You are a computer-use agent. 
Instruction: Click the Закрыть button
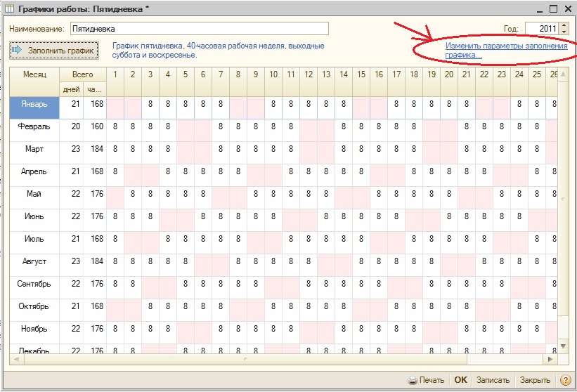pyautogui.click(x=535, y=380)
